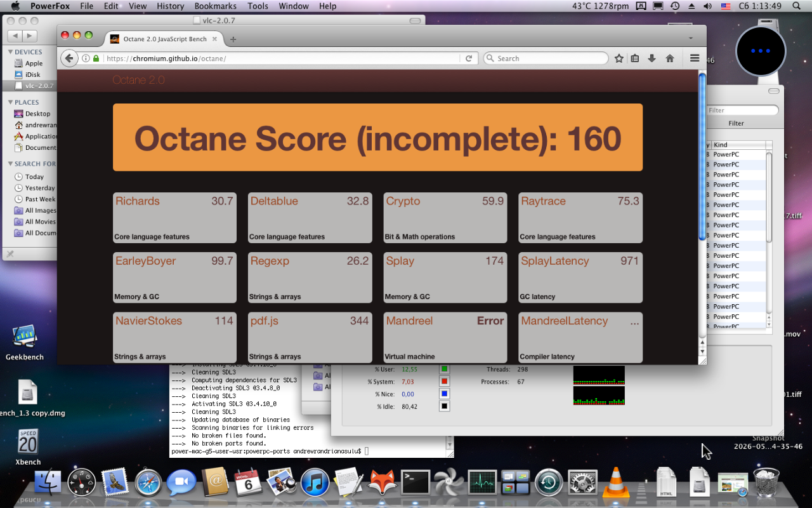Click the Octane 2.0 header link
812x508 pixels.
coord(138,80)
